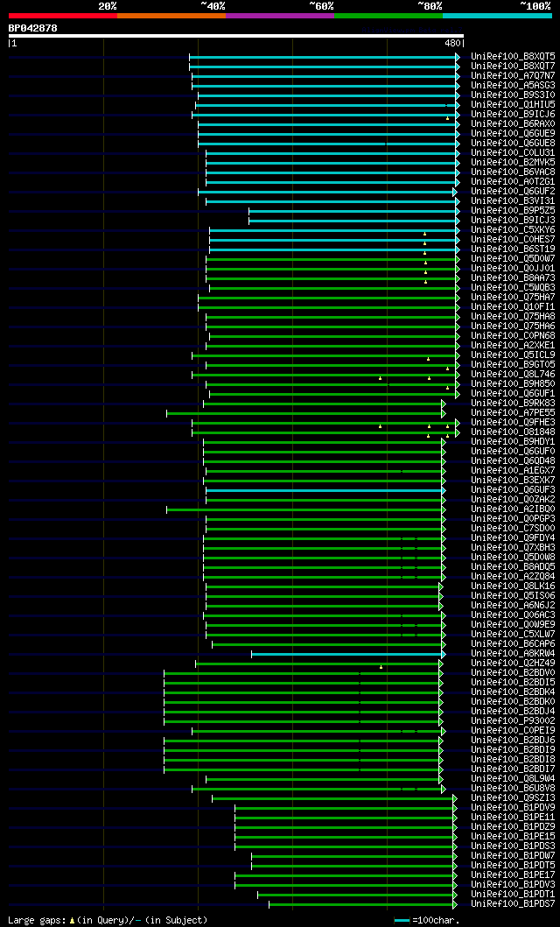Select the UniRef100_B1PDS3 label
This screenshot has height=927, width=560.
click(x=513, y=847)
